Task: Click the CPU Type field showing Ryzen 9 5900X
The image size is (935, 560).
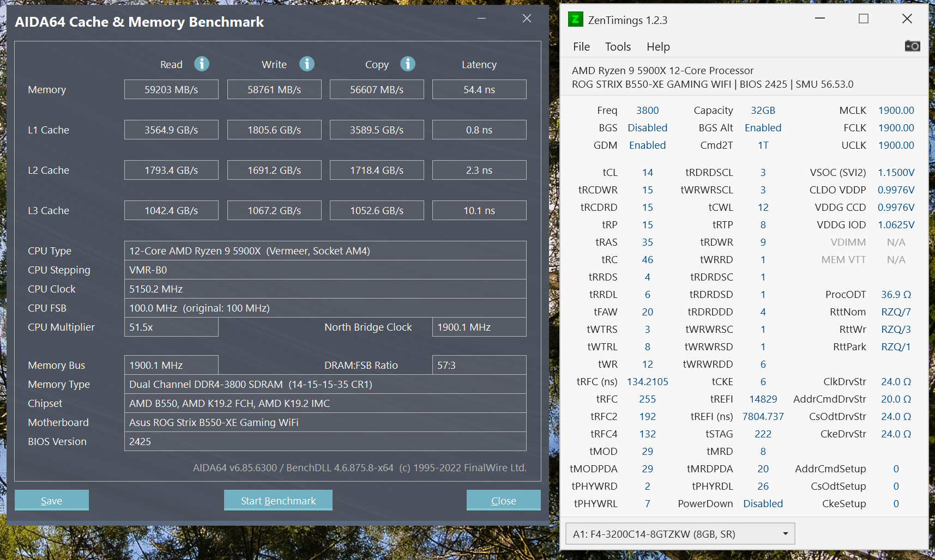Action: (325, 251)
